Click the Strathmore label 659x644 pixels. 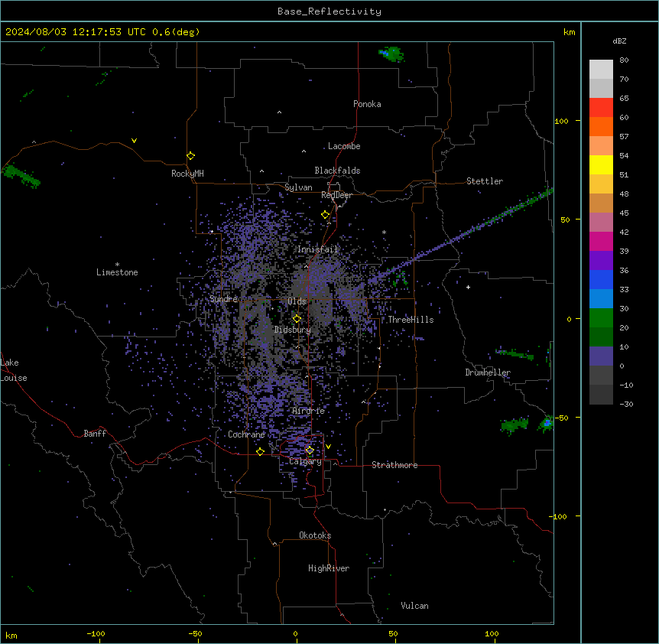[x=394, y=465]
